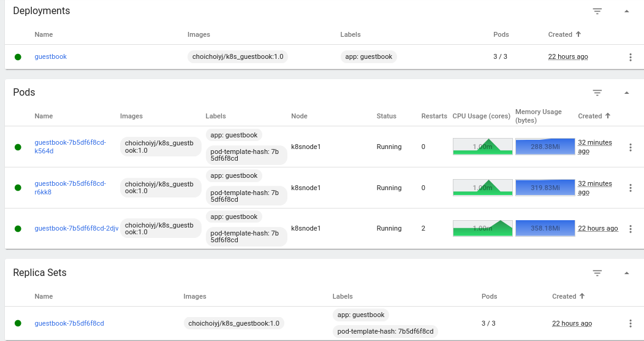Open pod guestbook-7b5df6f8cd-2djv
Image resolution: width=644 pixels, height=341 pixels.
coord(77,228)
